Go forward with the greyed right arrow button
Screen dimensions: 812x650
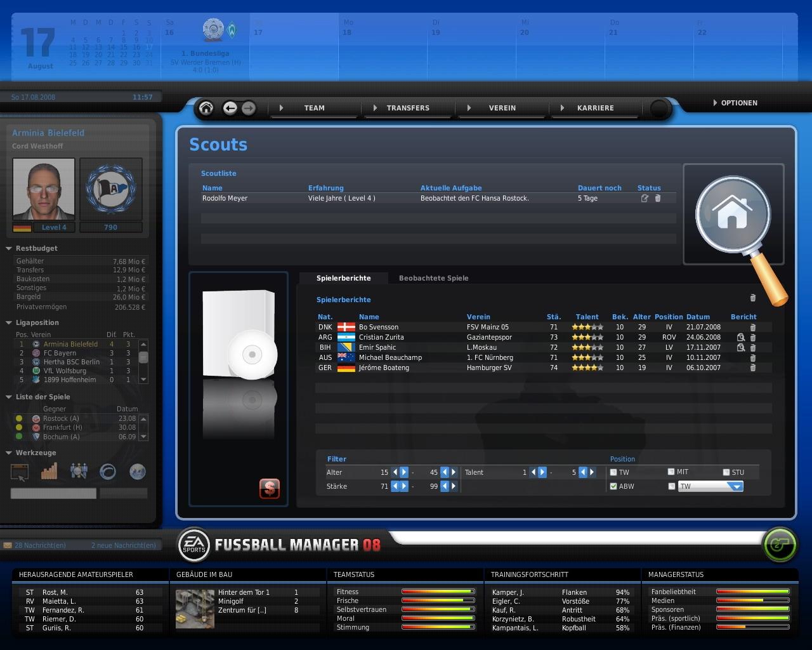[x=248, y=108]
